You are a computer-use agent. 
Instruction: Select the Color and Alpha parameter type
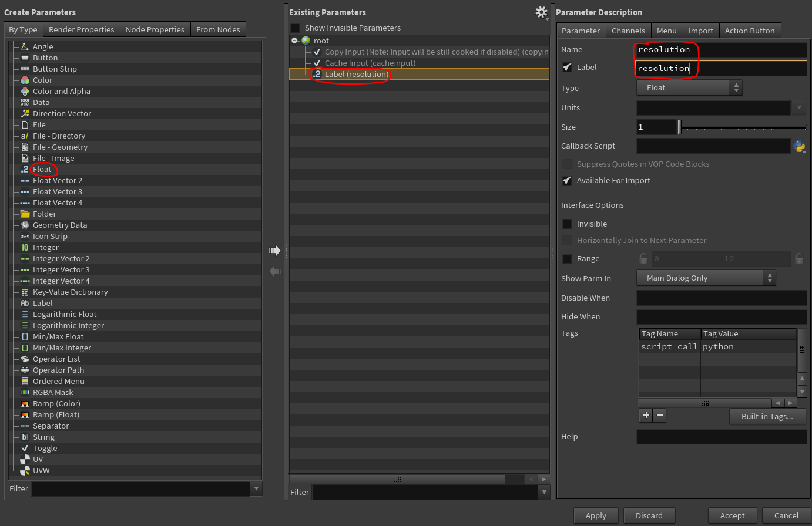[62, 91]
